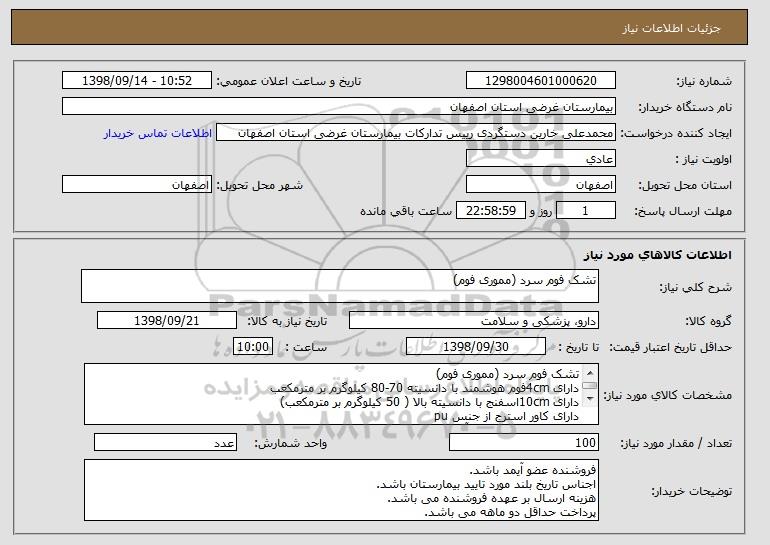Click the buyer organization name field
Screen dimensions: 770x545
pyautogui.click(x=339, y=107)
